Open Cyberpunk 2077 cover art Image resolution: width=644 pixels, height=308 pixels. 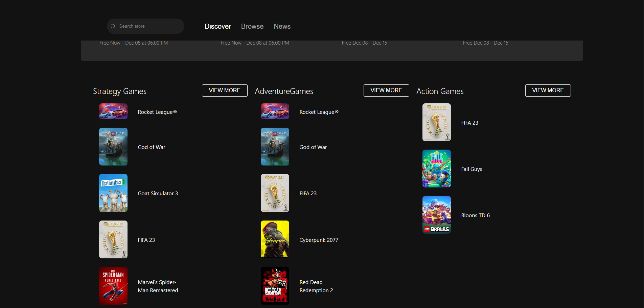pyautogui.click(x=275, y=239)
